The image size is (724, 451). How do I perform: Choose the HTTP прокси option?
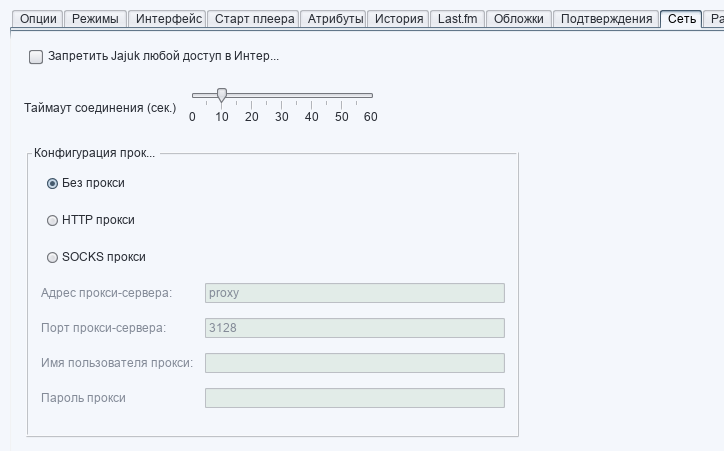tap(52, 220)
